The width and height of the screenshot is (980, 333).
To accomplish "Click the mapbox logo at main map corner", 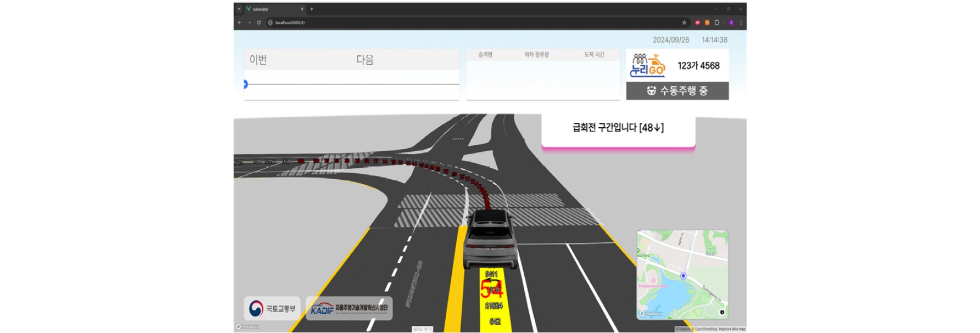I will [x=247, y=327].
